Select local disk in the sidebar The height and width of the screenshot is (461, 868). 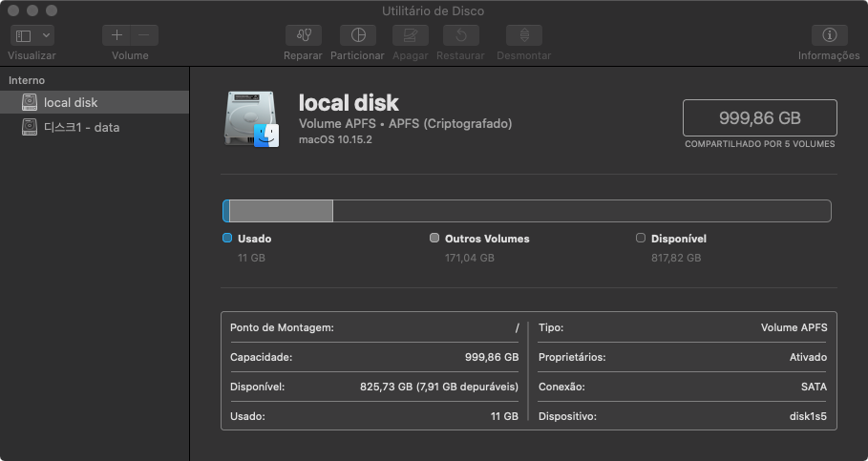pyautogui.click(x=71, y=102)
